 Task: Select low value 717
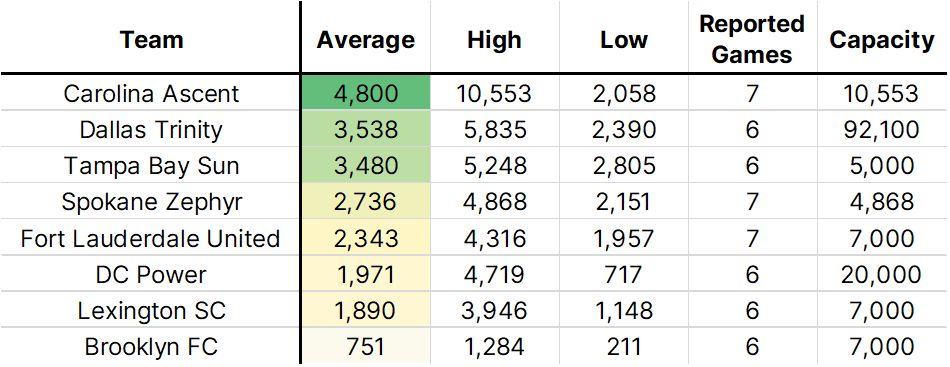(623, 275)
